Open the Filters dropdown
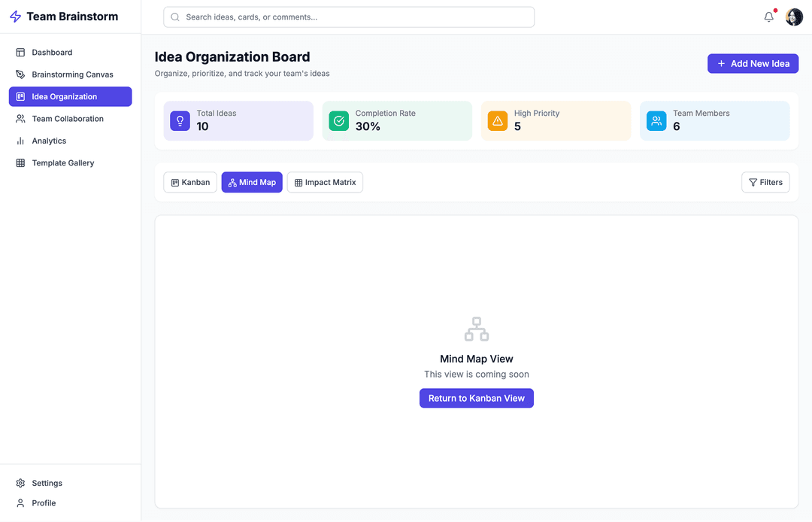Image resolution: width=812 pixels, height=522 pixels. coord(765,183)
